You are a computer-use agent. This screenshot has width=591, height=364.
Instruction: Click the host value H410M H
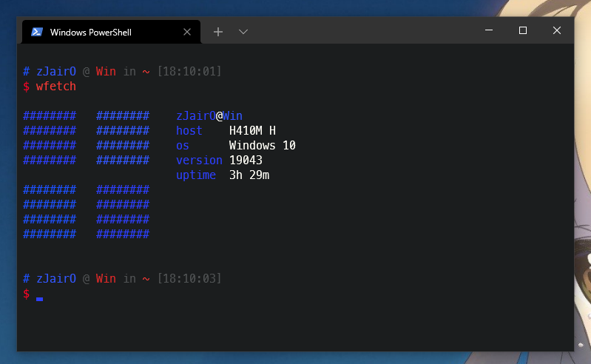pyautogui.click(x=252, y=131)
